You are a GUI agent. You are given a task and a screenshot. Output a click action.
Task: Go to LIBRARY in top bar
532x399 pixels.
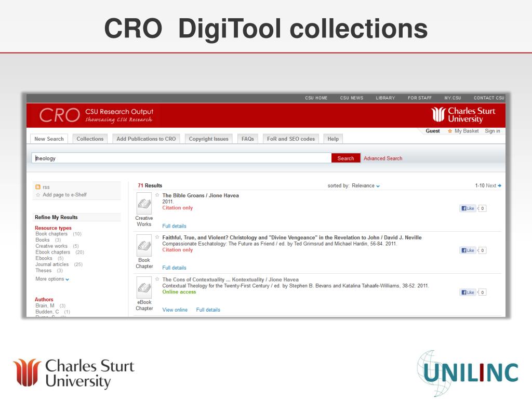pos(385,98)
